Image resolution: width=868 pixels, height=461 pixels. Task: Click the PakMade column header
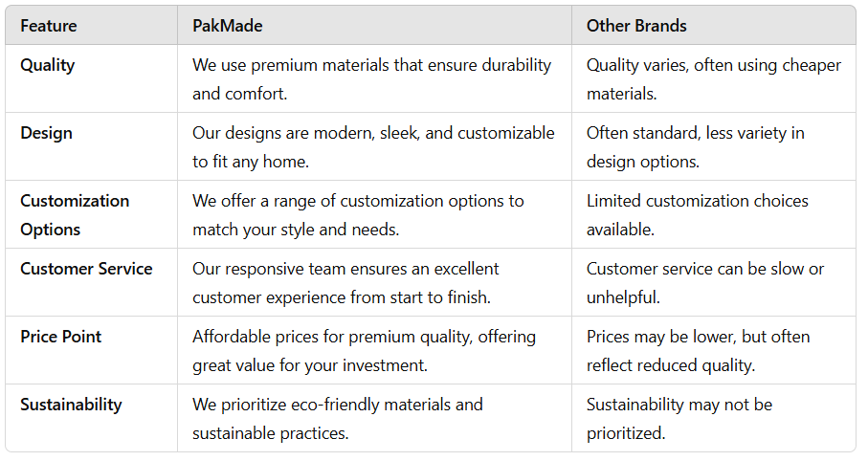(x=228, y=26)
